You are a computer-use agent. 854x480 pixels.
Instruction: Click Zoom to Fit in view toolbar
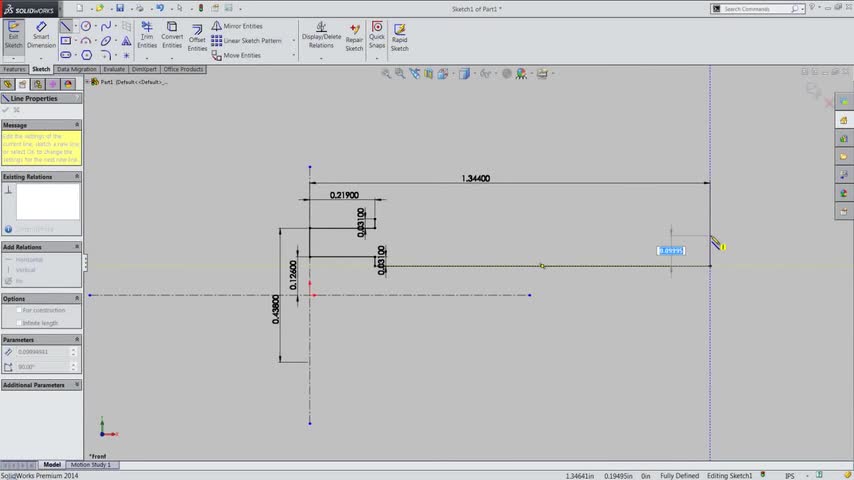click(386, 74)
